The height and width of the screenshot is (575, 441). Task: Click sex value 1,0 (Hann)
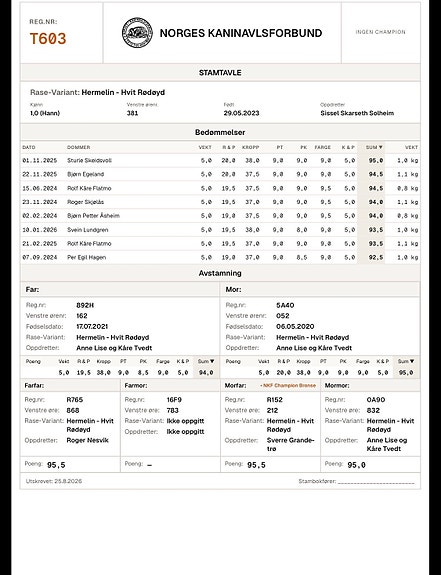point(45,113)
